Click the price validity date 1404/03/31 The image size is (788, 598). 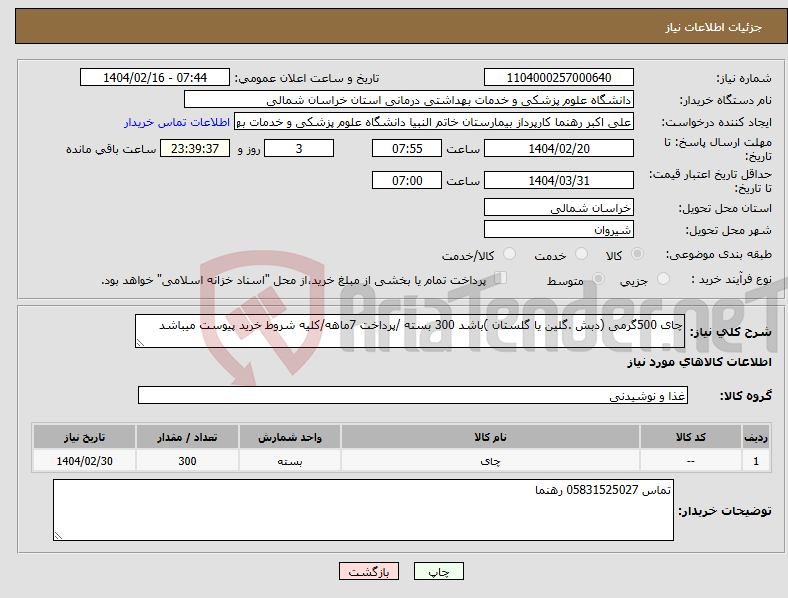coord(558,180)
